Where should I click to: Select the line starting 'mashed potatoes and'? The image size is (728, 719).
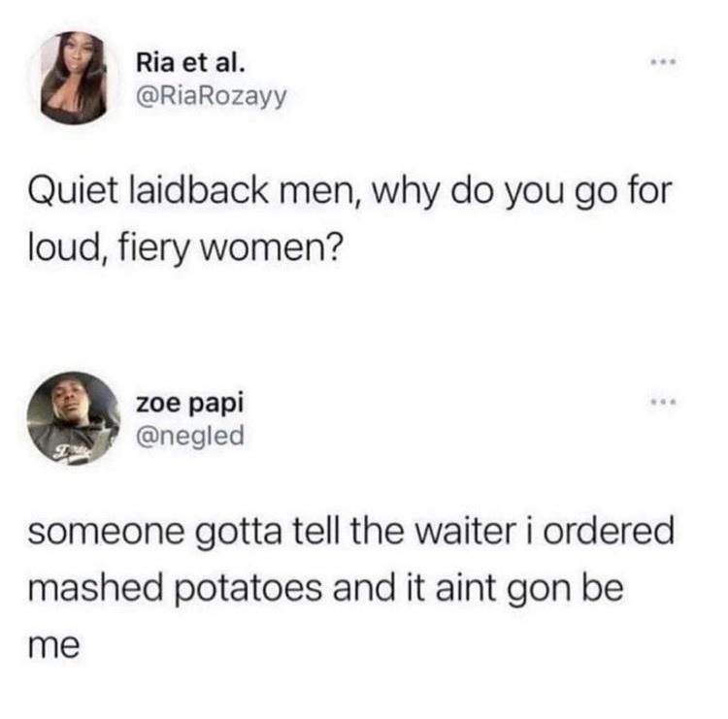[325, 589]
